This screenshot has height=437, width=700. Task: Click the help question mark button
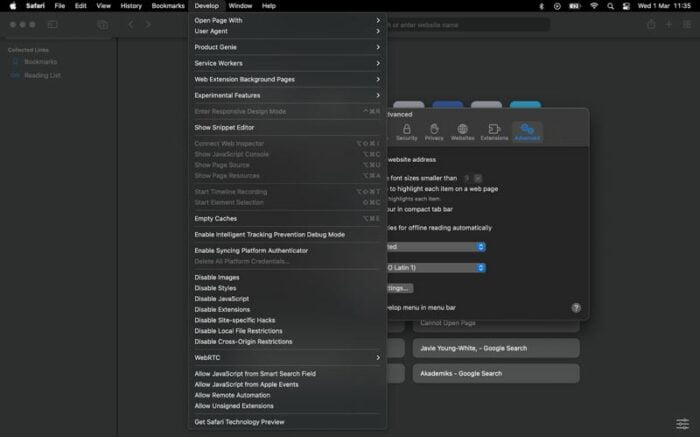(576, 308)
